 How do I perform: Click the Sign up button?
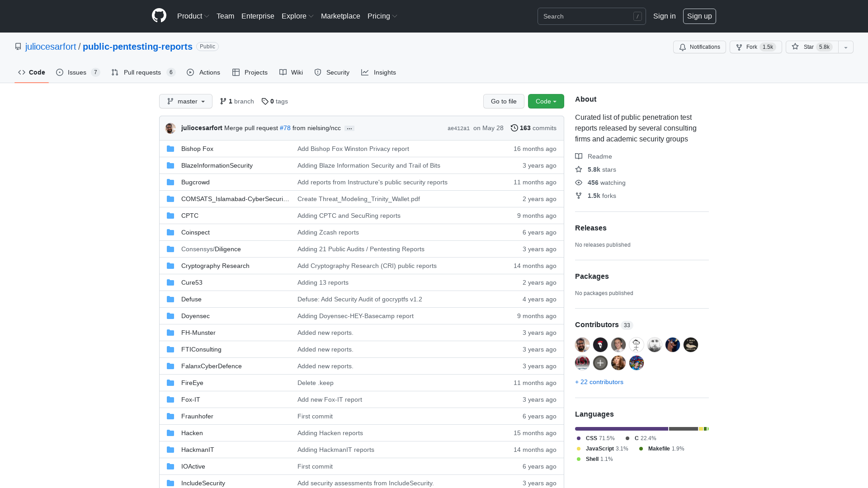[699, 16]
